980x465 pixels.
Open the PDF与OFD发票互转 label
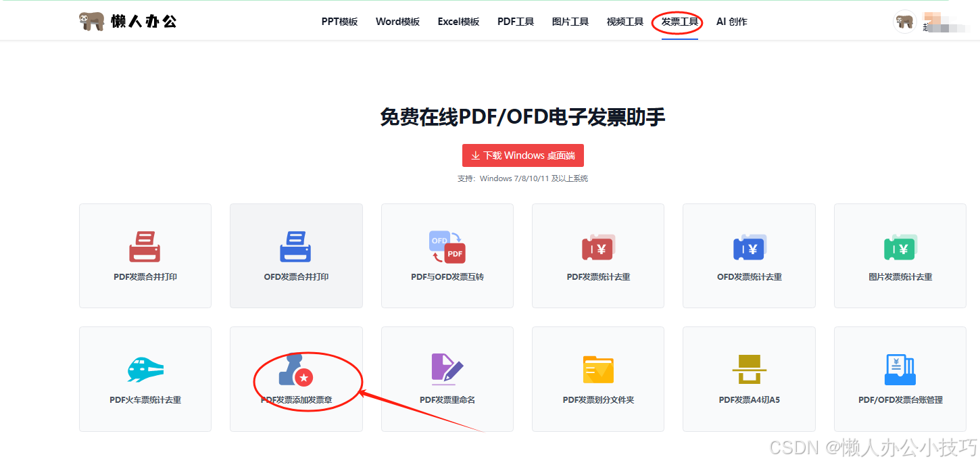pyautogui.click(x=447, y=277)
